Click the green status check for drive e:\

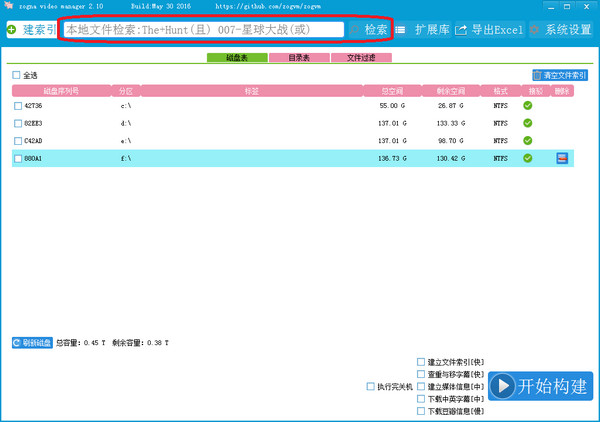click(x=527, y=141)
